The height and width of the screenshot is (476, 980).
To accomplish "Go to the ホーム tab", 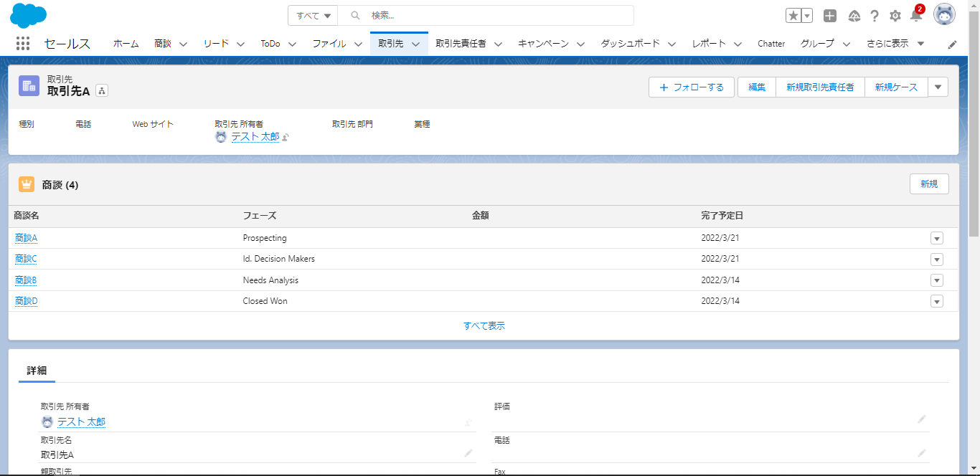I will coord(126,44).
